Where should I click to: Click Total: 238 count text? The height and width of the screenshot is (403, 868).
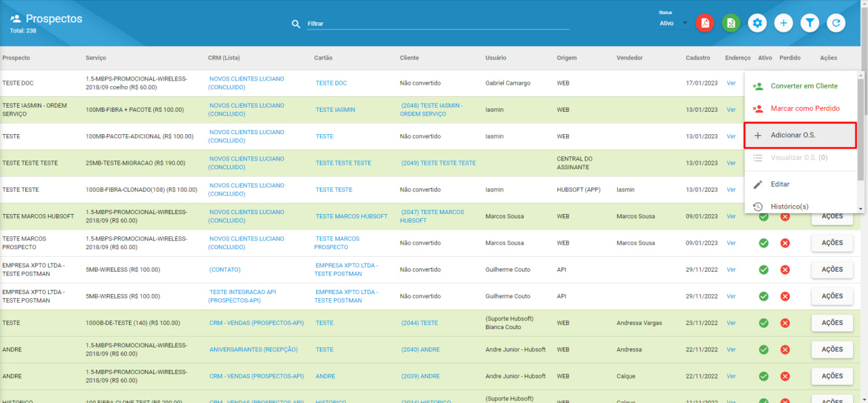[x=23, y=30]
